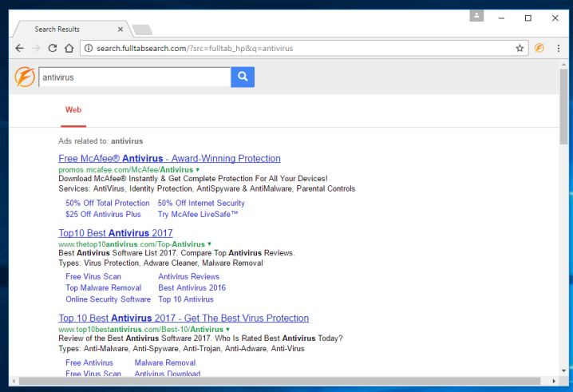The height and width of the screenshot is (392, 573).
Task: Click Top 10 Antivirus sitelink
Action: (186, 299)
